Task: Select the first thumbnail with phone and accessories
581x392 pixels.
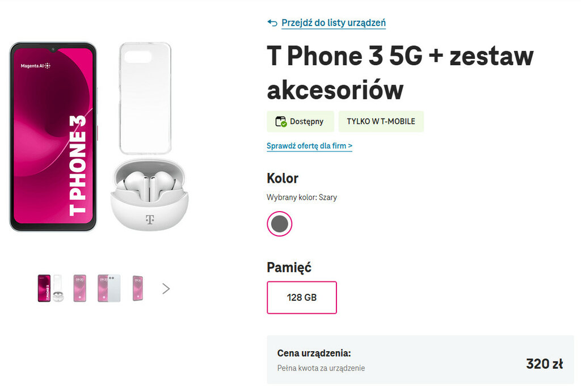Action: (x=50, y=288)
